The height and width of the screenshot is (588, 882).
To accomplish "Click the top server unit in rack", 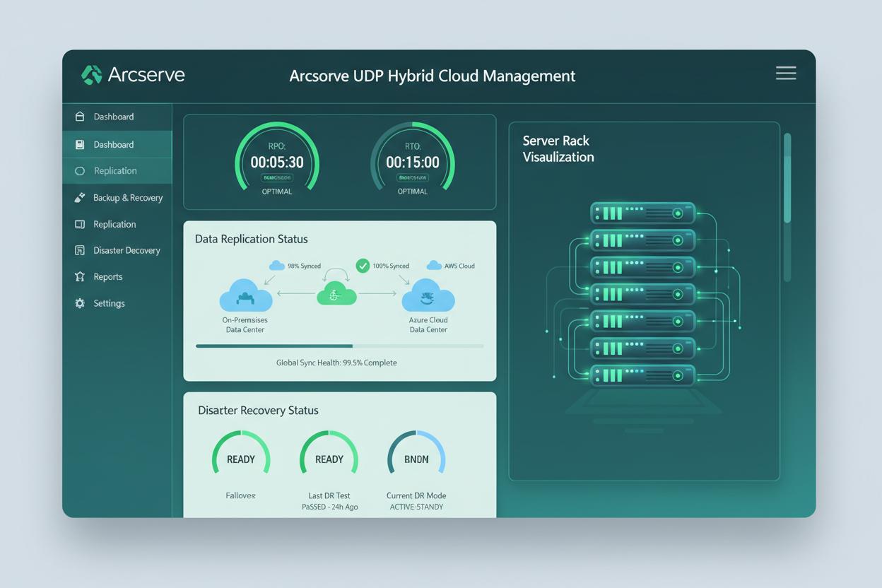I will pos(643,213).
